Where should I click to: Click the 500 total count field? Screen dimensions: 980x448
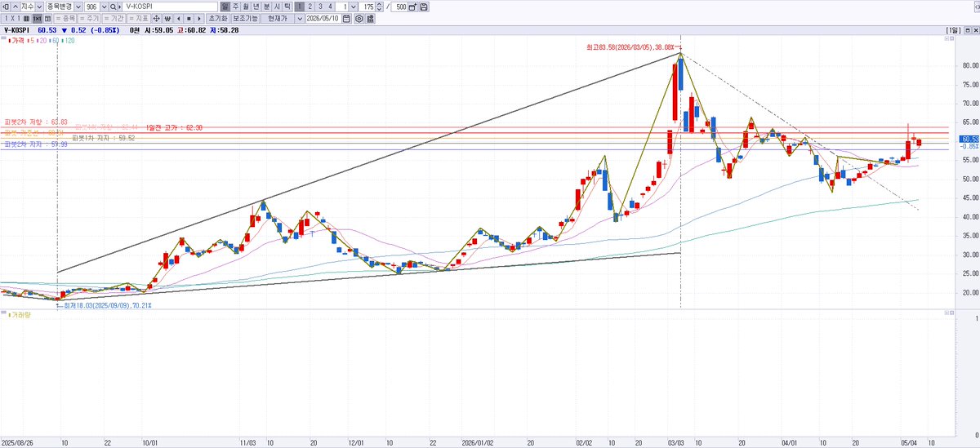tap(399, 7)
